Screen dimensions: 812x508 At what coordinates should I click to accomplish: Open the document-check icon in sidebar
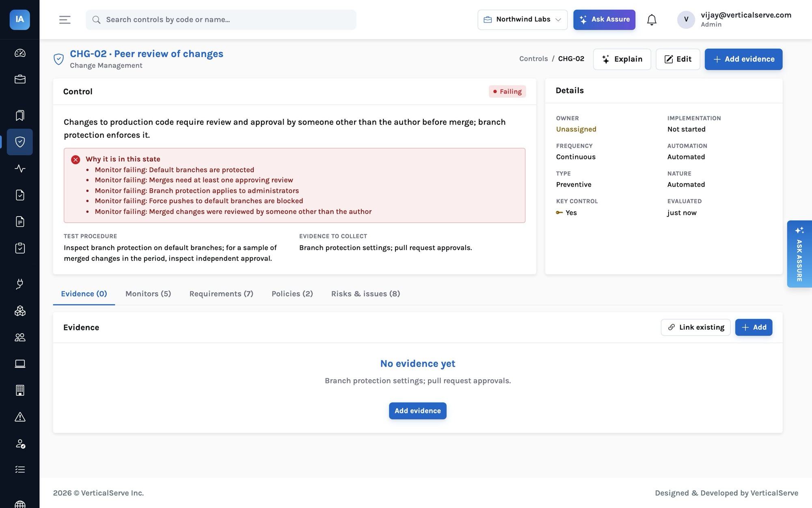(x=20, y=195)
